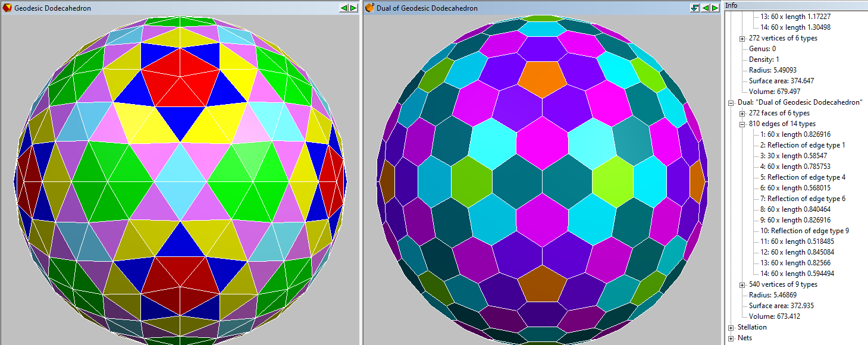Click the bottom brown pentagon on dual model
Viewport: 868px width, 345px height.
(542, 283)
